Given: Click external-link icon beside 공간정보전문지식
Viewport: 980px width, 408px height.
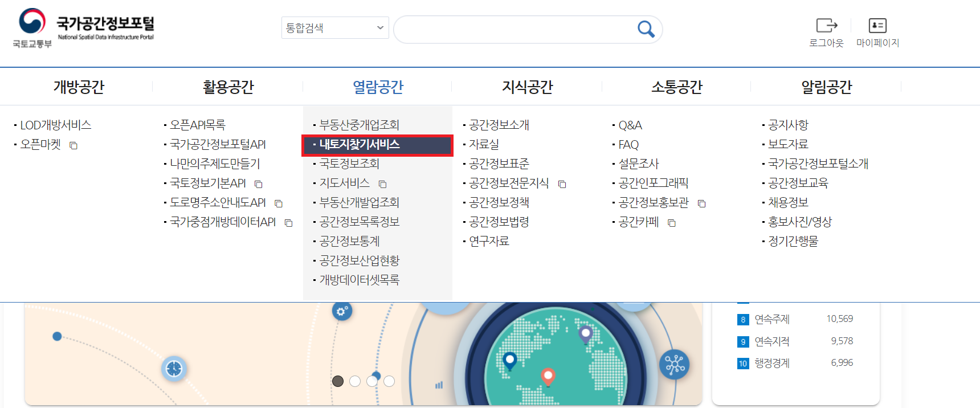Looking at the screenshot, I should click(562, 184).
